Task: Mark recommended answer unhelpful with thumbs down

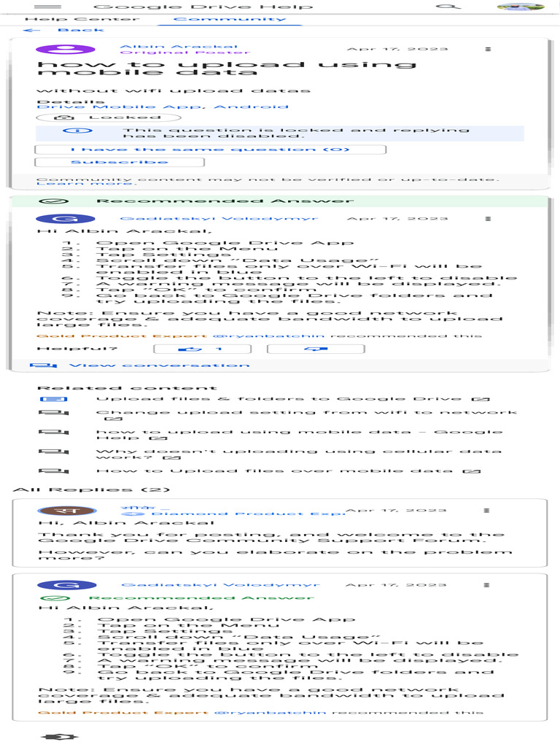Action: [x=316, y=349]
